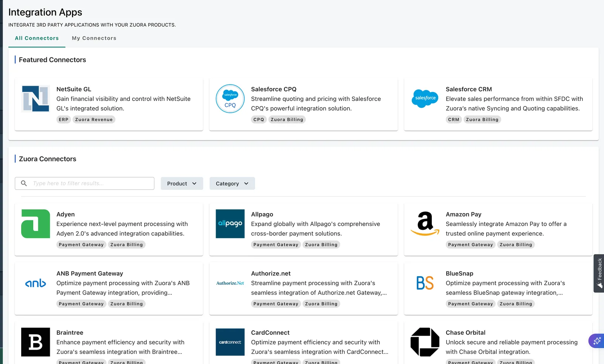Switch to the My Connectors tab
604x364 pixels.
point(94,38)
